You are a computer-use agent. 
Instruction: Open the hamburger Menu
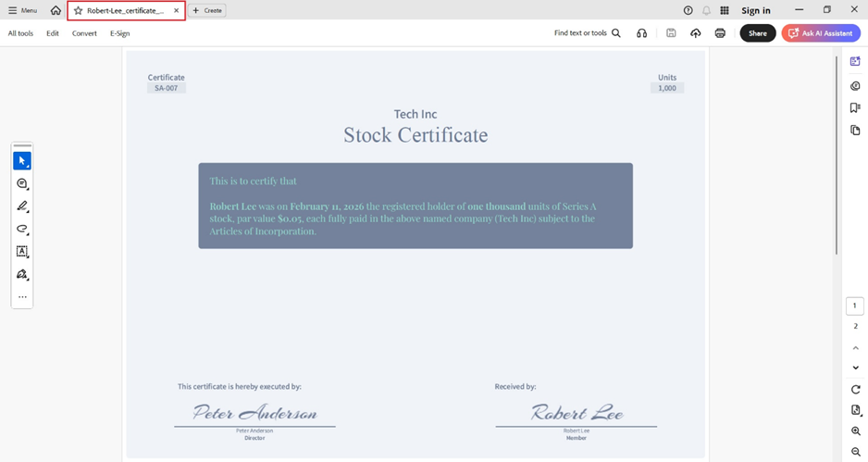coord(22,10)
